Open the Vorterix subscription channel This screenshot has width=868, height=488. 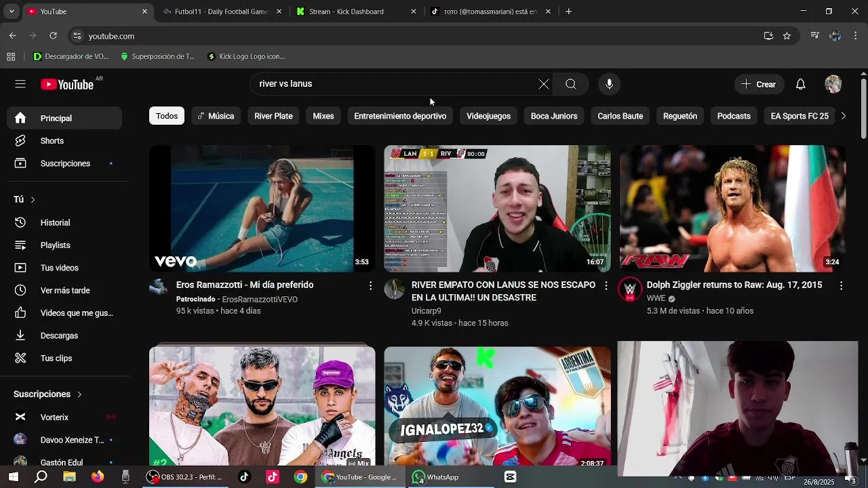[x=65, y=418]
